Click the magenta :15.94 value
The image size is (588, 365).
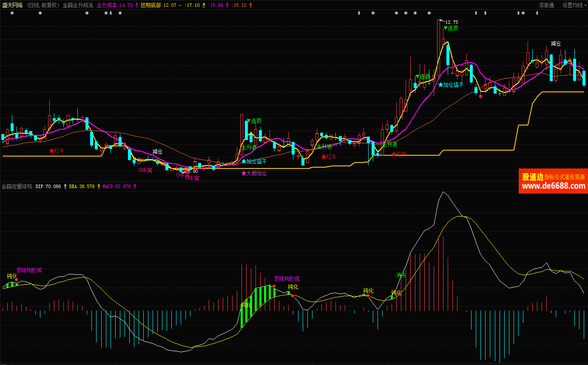point(216,5)
